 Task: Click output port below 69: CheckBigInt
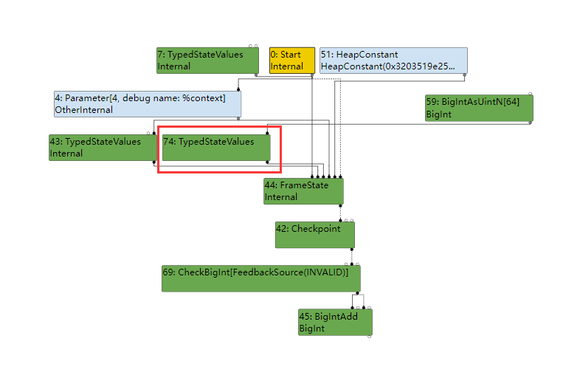[358, 292]
